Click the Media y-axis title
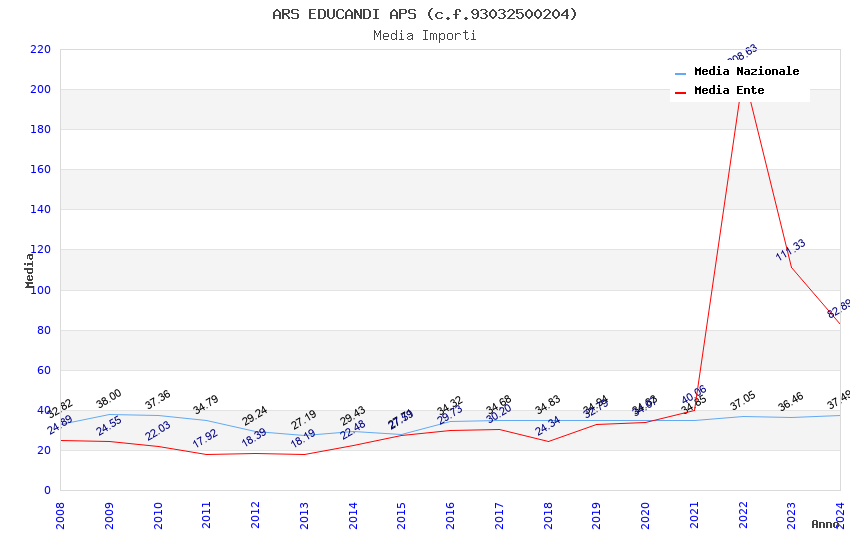The height and width of the screenshot is (550, 850). (29, 270)
